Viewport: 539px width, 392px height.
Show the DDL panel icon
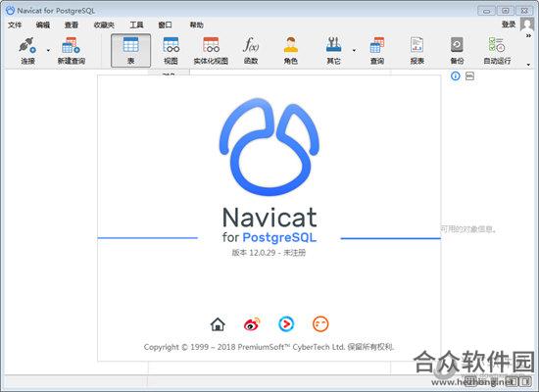click(469, 76)
